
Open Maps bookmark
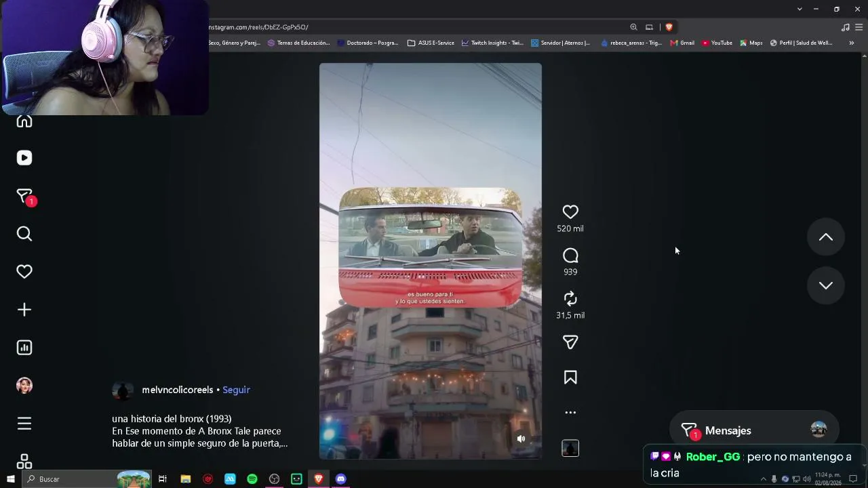click(x=751, y=43)
